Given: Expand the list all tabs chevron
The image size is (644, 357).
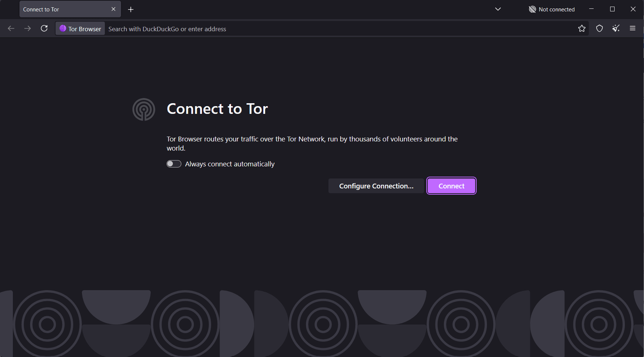Looking at the screenshot, I should click(x=498, y=9).
